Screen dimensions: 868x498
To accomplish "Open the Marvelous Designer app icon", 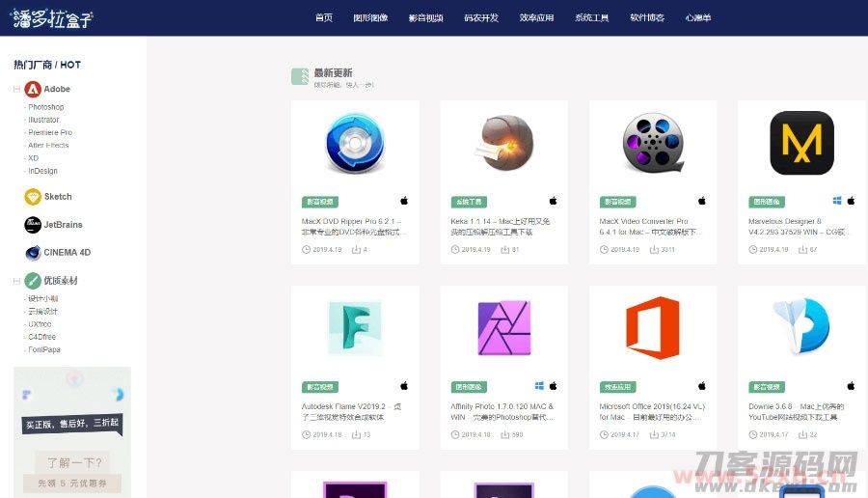I will (x=802, y=143).
